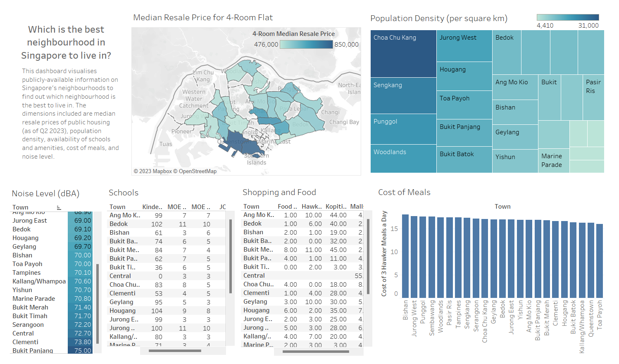The height and width of the screenshot is (364, 619).
Task: Select the Bishan bar in Cost of Meals
Action: click(x=405, y=255)
